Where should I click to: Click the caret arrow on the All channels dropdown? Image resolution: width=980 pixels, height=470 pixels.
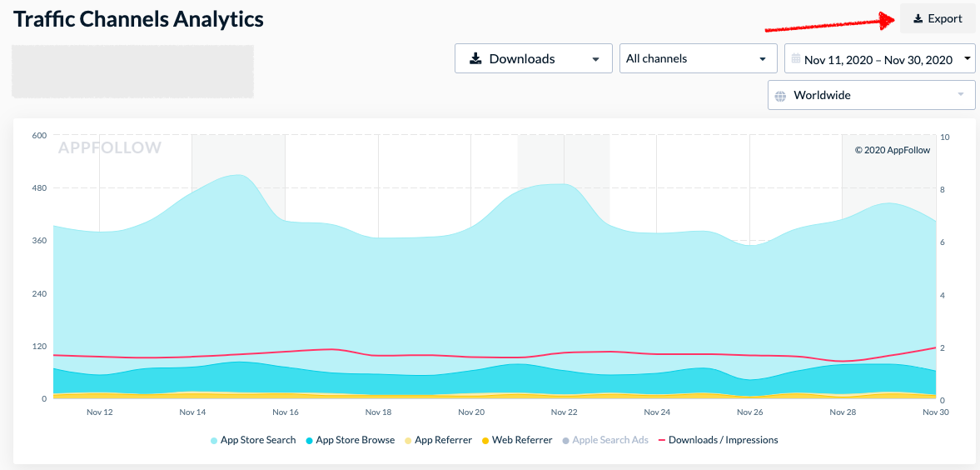(762, 59)
